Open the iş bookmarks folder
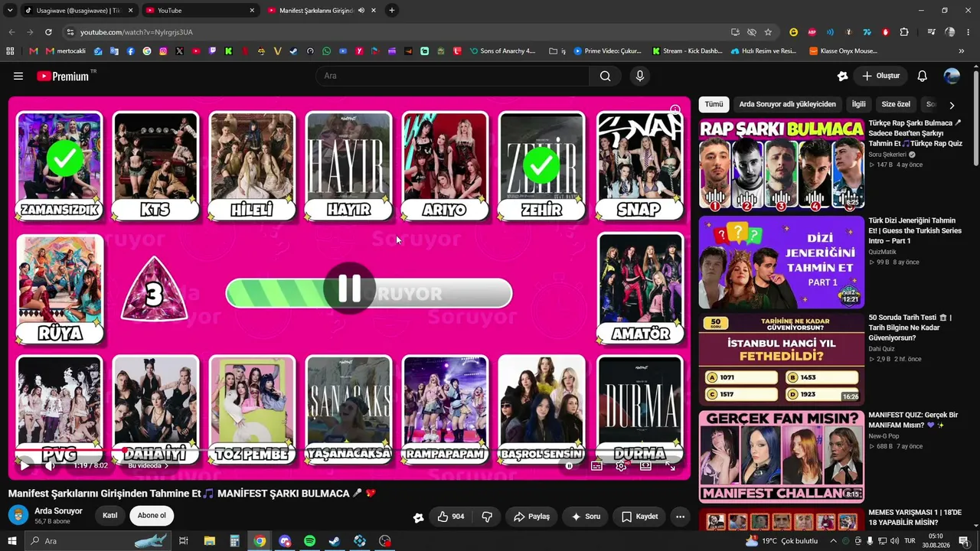980x551 pixels. coord(557,51)
